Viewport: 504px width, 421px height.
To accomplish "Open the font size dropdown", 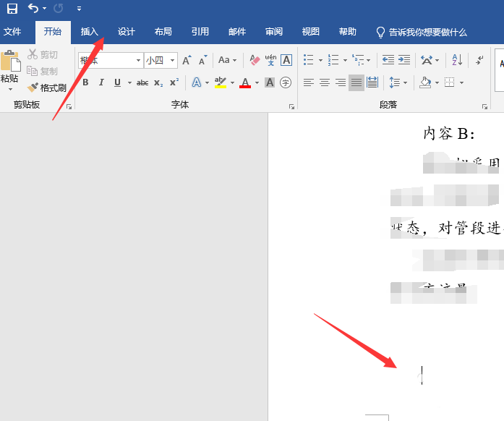I will 173,60.
